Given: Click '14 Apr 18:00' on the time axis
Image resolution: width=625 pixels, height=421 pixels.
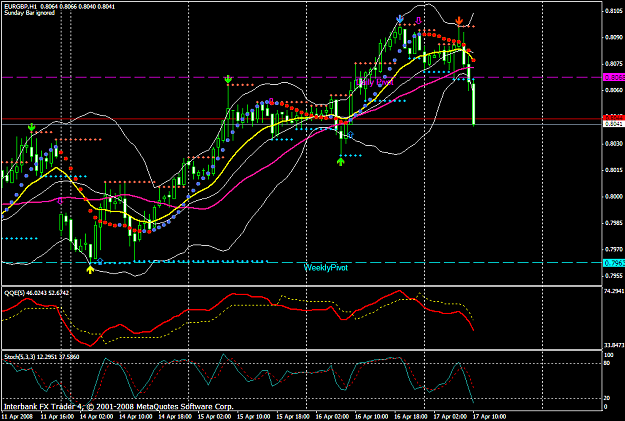Looking at the screenshot, I should point(174,416).
